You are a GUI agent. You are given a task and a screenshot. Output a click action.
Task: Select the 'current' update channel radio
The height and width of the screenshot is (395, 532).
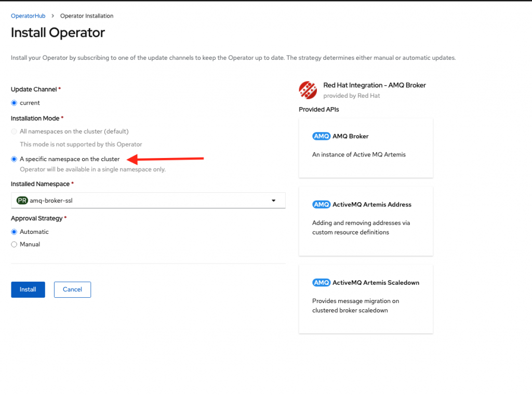coord(14,103)
